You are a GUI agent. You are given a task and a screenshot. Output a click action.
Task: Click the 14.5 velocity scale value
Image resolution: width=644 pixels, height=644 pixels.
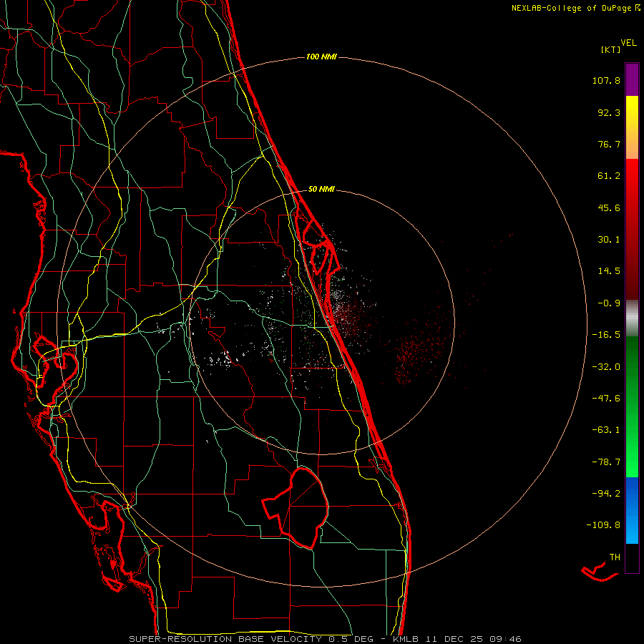click(x=609, y=271)
